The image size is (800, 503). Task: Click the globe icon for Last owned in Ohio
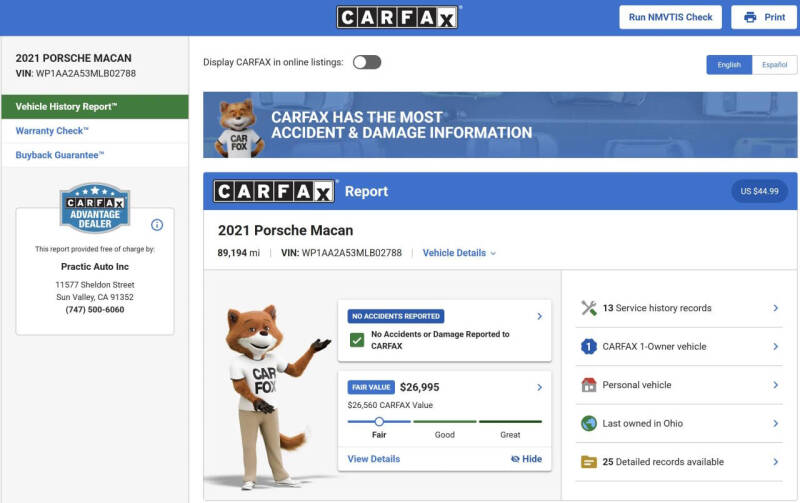(589, 423)
